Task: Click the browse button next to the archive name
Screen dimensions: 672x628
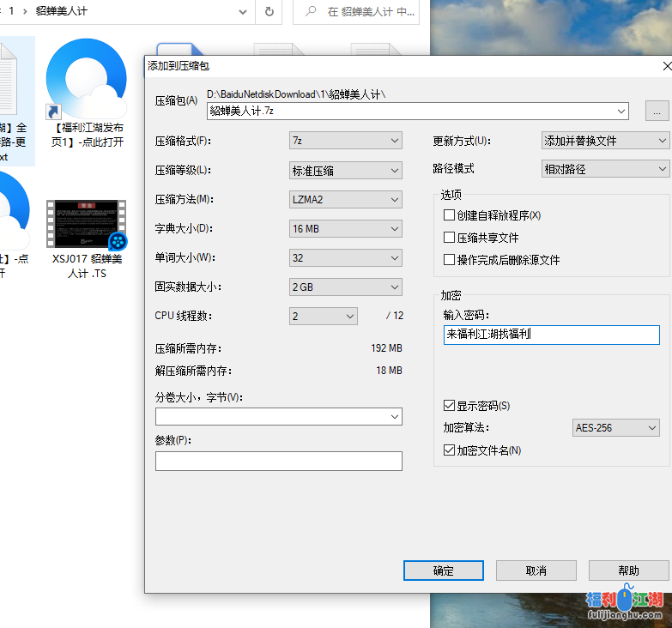Action: [657, 111]
